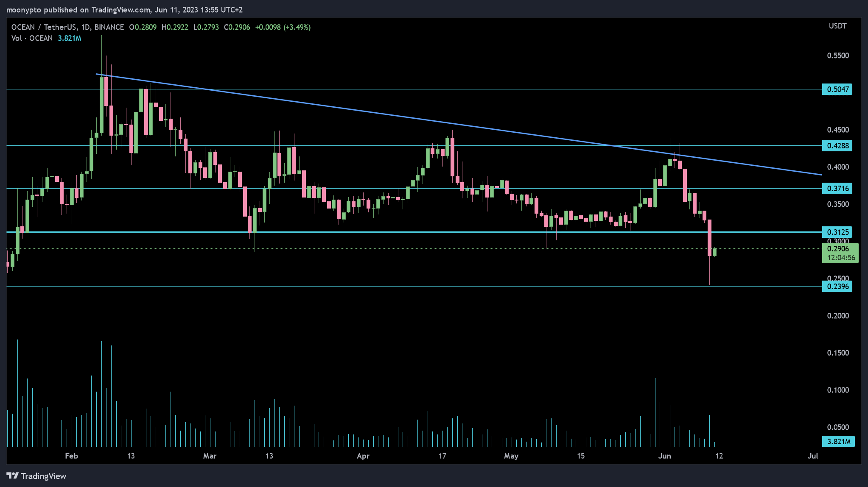This screenshot has height=487, width=868.
Task: Click the 0.3125 price level label
Action: (837, 232)
